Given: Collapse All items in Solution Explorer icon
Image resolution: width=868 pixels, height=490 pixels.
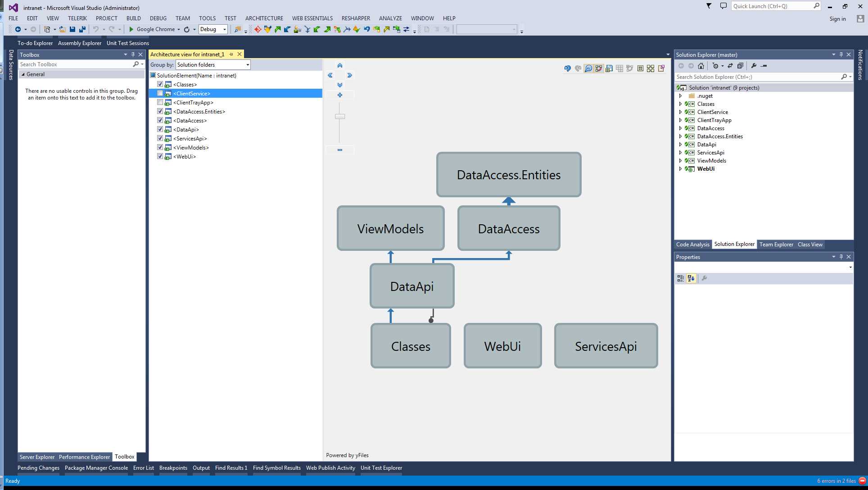Looking at the screenshot, I should [x=741, y=66].
